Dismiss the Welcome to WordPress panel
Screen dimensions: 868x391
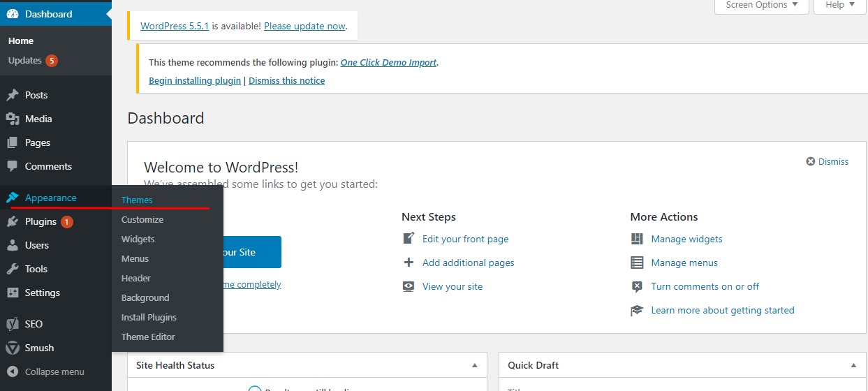tap(827, 161)
